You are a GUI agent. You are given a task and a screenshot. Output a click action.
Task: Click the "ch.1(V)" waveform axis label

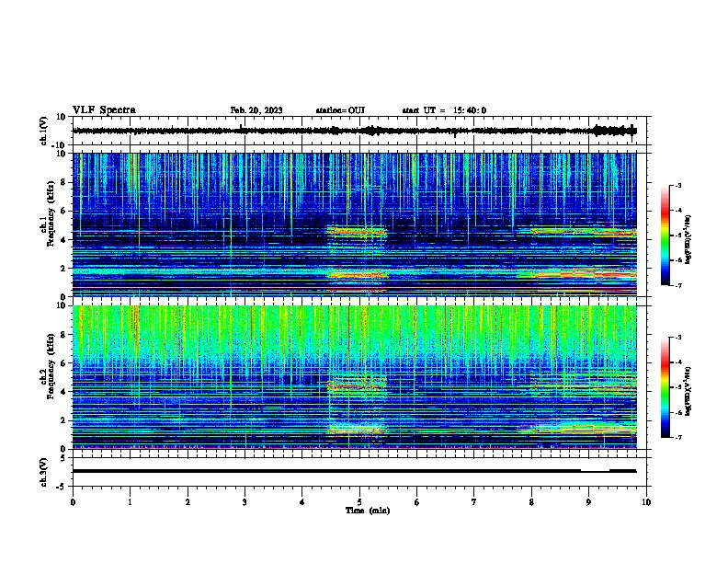tap(44, 131)
